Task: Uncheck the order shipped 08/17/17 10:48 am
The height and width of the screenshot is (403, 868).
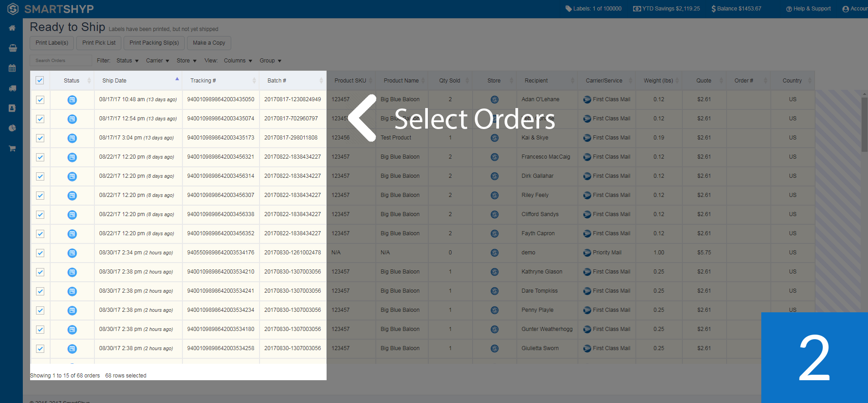Action: pos(40,100)
